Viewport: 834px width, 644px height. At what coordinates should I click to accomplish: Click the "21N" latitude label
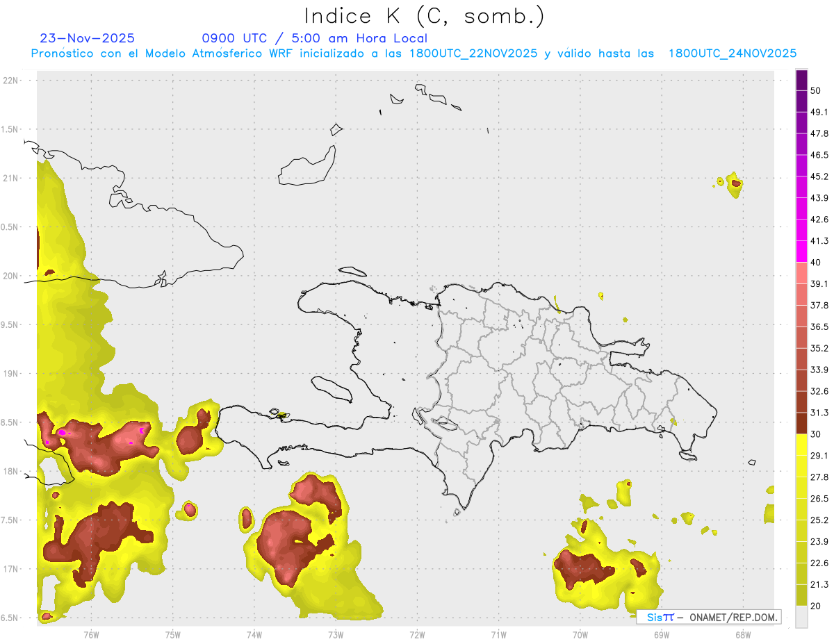[10, 178]
